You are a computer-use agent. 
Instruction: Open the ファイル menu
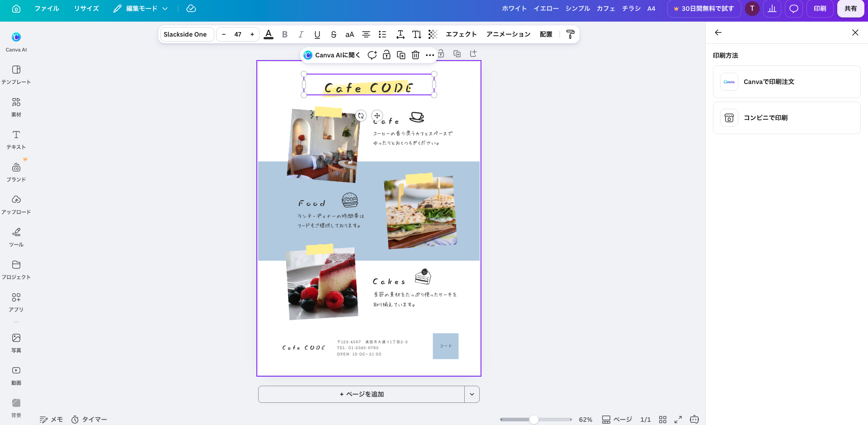pyautogui.click(x=47, y=9)
